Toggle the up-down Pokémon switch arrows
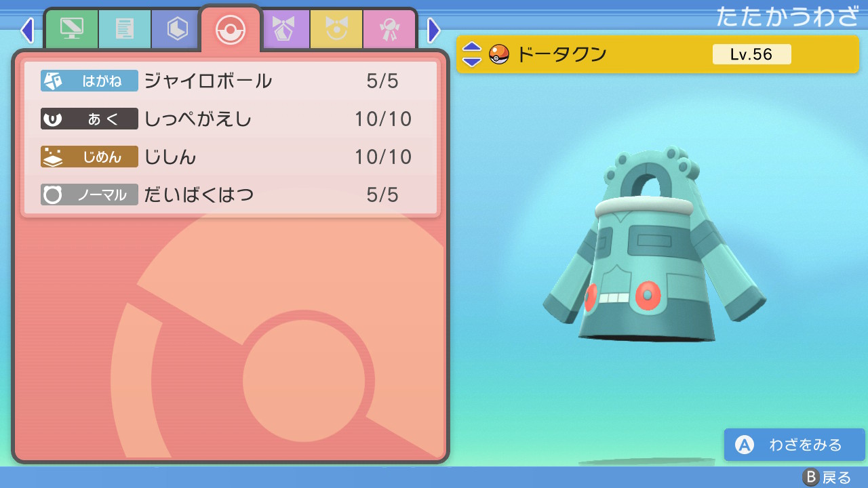Screen dimensions: 868x488 click(x=472, y=54)
